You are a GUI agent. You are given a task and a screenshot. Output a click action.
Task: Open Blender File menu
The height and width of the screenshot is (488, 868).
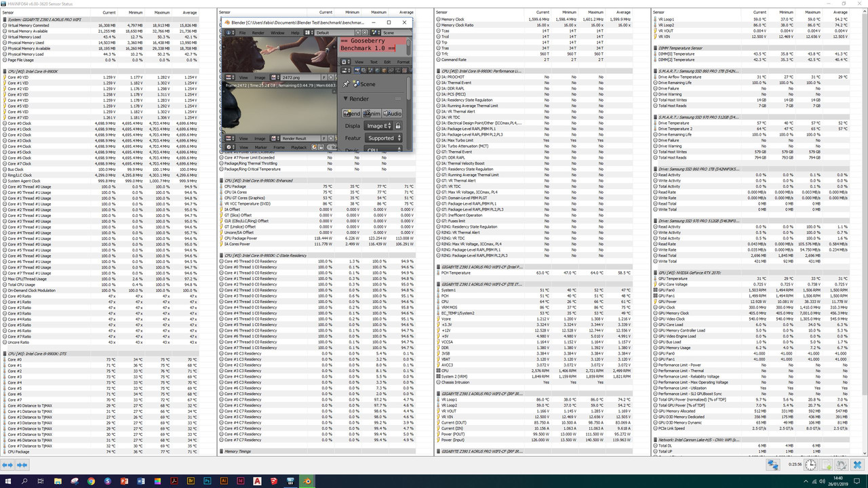pos(242,33)
